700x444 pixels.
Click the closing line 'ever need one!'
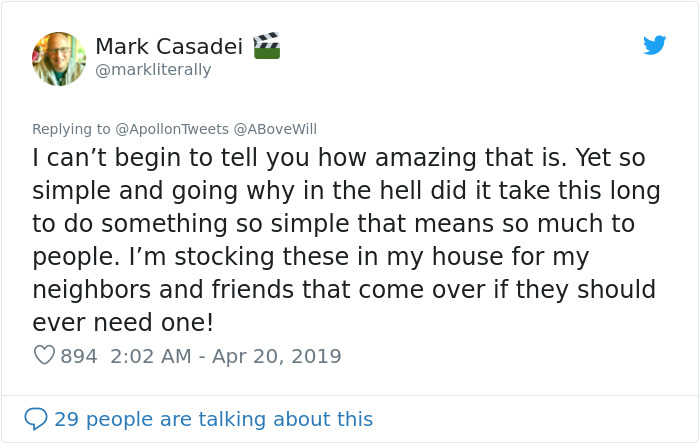point(123,323)
